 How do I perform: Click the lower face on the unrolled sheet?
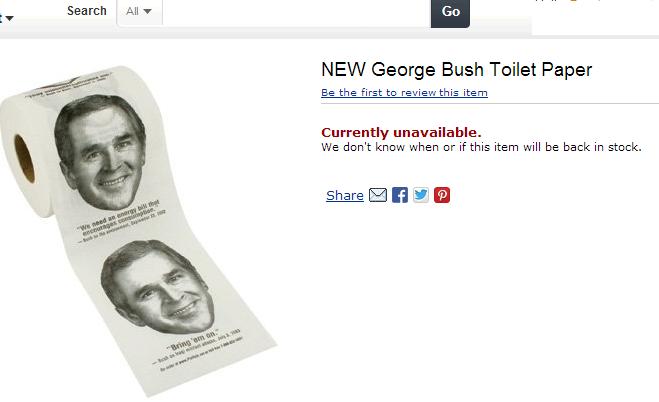(158, 287)
